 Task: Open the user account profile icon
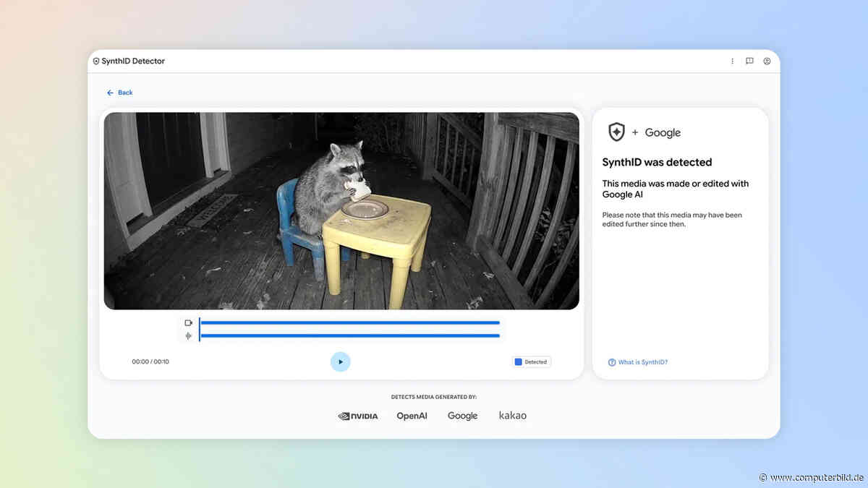pos(767,61)
